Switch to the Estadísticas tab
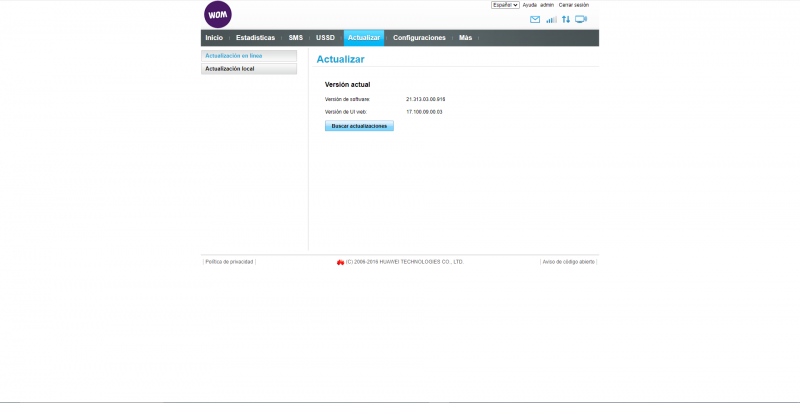800x403 pixels. 255,38
